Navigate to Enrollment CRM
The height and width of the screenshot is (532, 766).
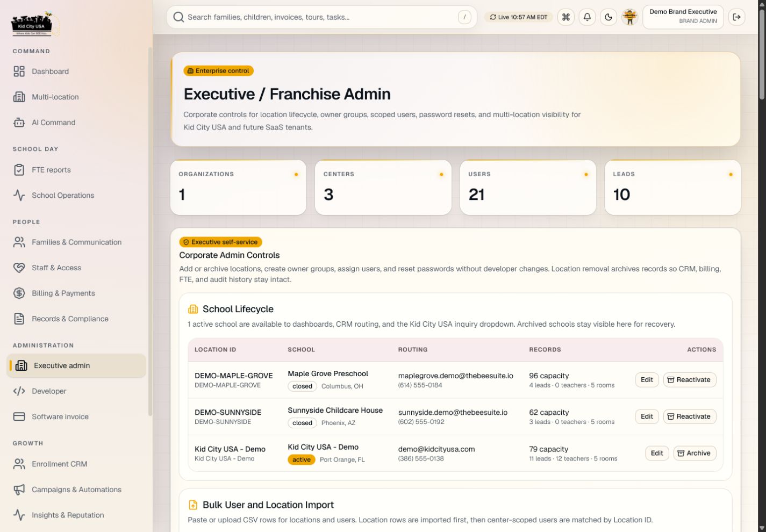point(76,464)
